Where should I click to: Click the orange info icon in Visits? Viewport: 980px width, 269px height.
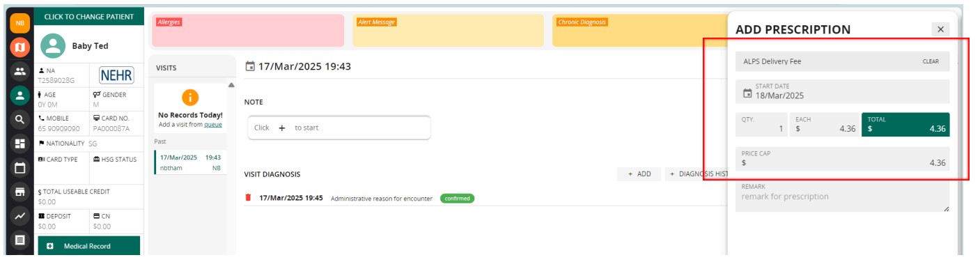point(190,98)
